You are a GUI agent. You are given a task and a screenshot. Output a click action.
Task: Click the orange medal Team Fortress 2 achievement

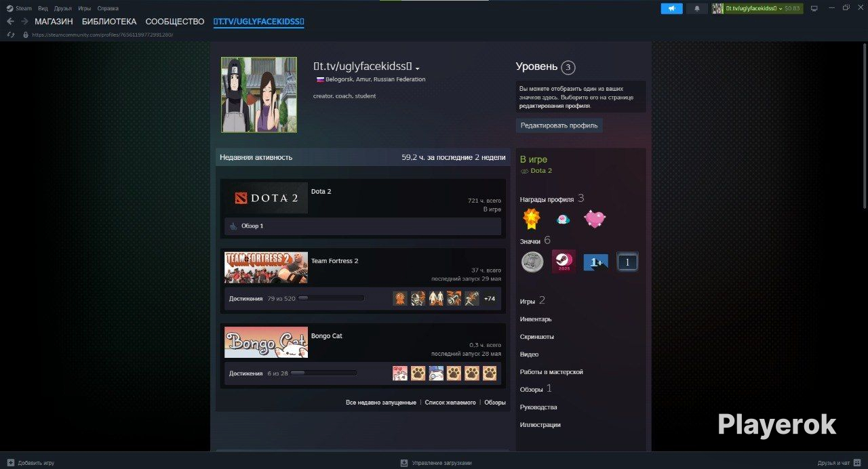(400, 298)
